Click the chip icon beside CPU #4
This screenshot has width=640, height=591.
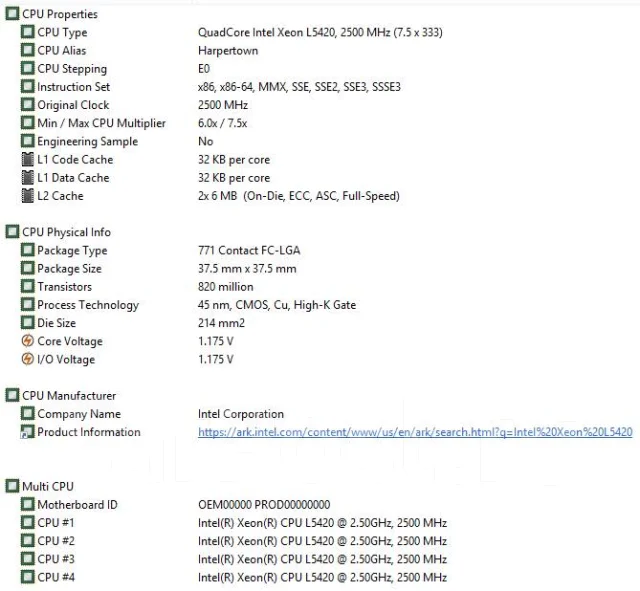point(27,577)
